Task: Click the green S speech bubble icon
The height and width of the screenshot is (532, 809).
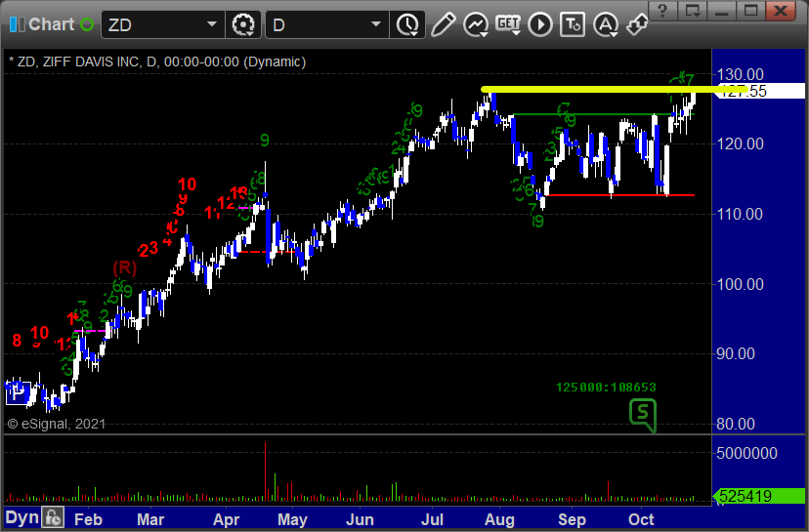Action: tap(643, 415)
